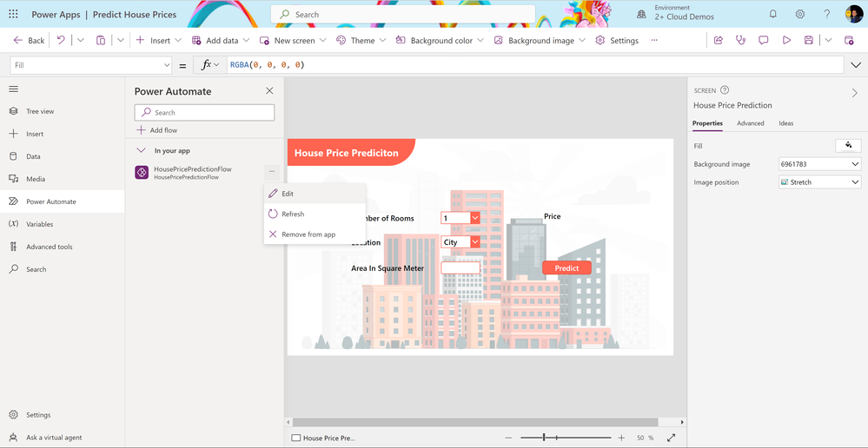Expand the paste options dropdown arrow

click(x=121, y=41)
